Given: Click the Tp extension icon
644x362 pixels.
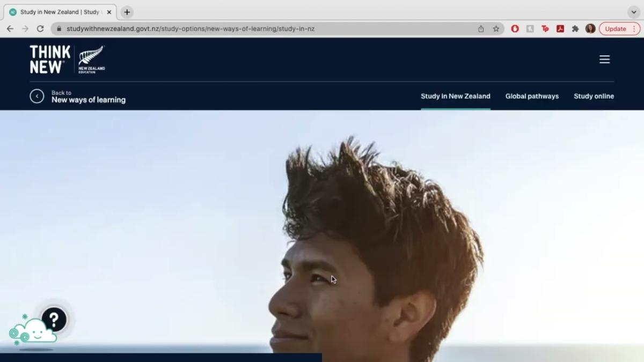Looking at the screenshot, I should pos(545,29).
